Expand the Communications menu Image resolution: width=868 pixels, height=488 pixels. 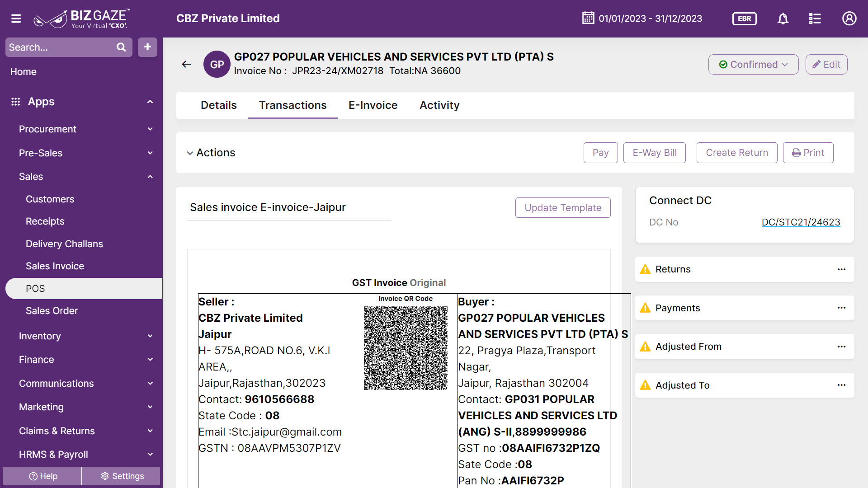[150, 384]
